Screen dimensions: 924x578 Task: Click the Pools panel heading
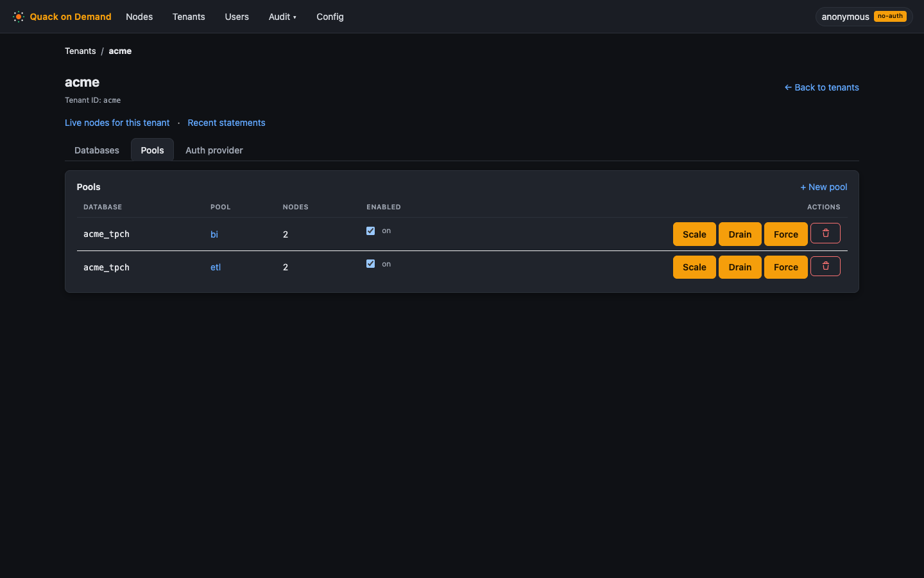coord(89,187)
